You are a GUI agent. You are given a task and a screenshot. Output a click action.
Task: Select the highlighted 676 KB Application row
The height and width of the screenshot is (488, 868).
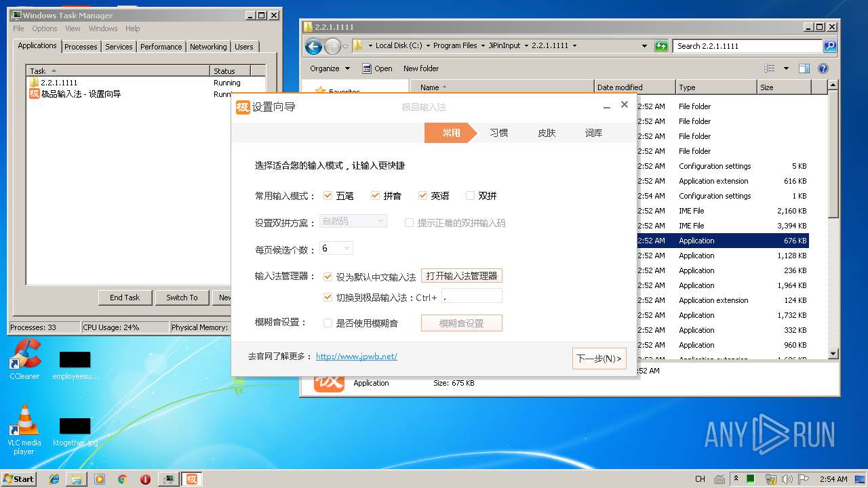[723, 241]
